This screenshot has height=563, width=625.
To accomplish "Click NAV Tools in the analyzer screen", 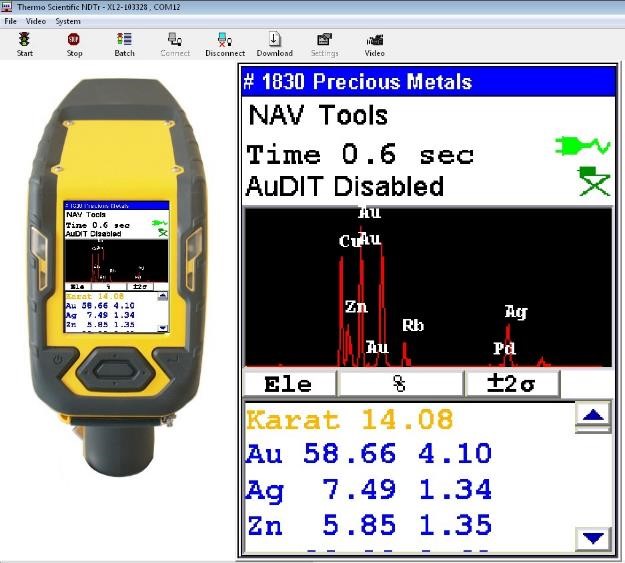I will [x=318, y=115].
